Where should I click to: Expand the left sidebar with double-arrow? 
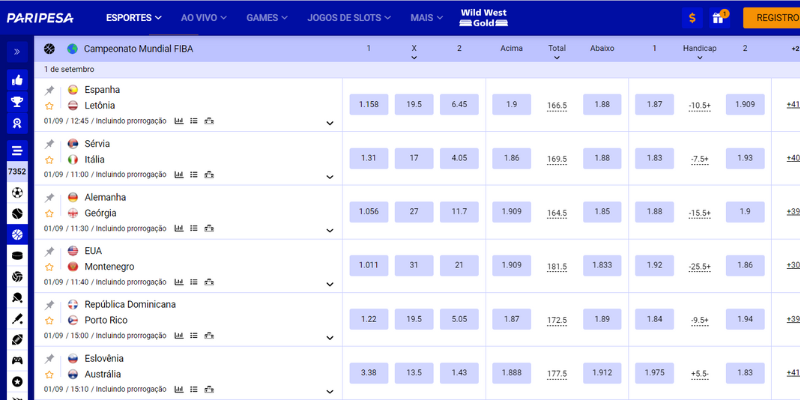[x=17, y=51]
